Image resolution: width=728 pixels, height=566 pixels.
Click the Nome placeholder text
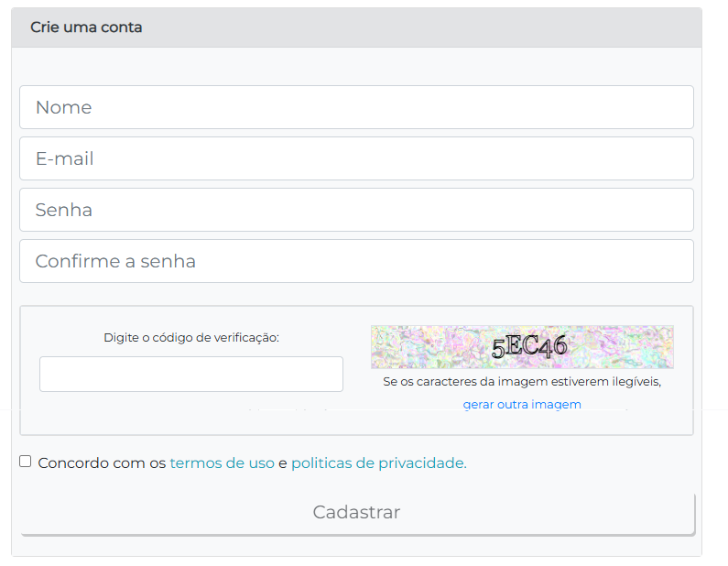63,107
